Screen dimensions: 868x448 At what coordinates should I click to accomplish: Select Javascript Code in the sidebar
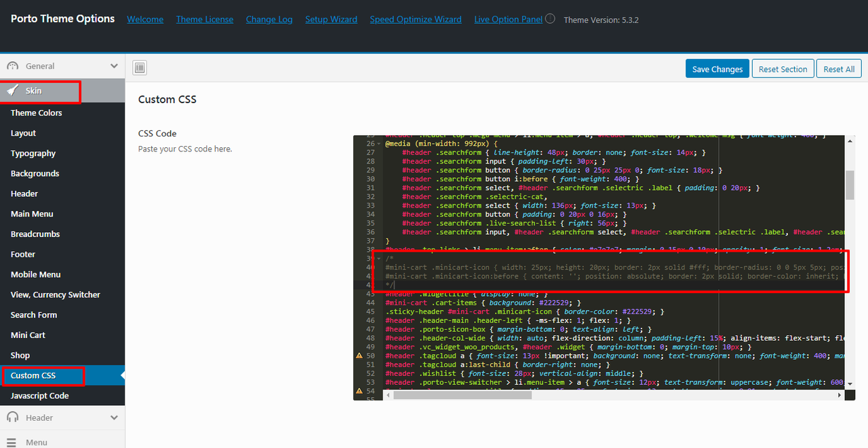tap(39, 396)
